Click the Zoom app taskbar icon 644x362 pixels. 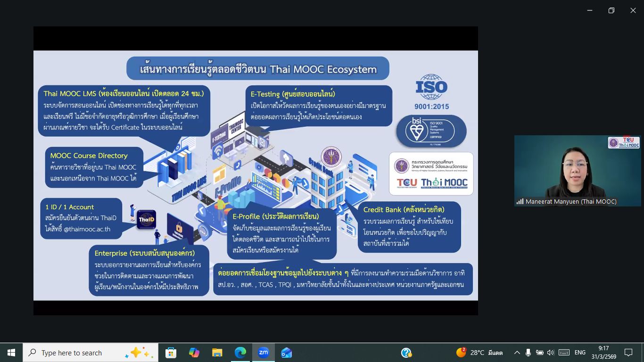[x=263, y=353]
